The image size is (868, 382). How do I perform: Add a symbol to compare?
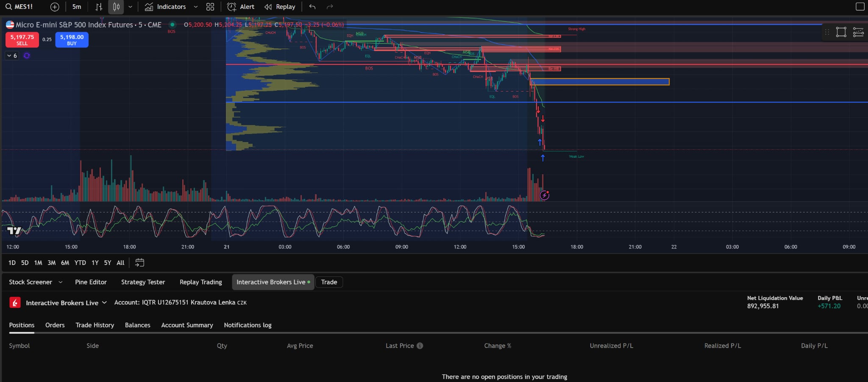[x=55, y=7]
